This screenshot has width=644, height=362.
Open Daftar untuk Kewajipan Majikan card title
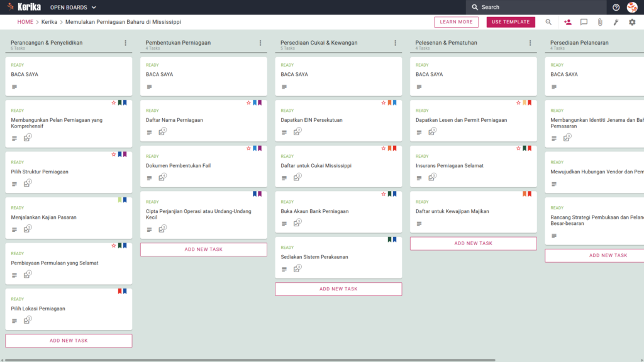452,211
